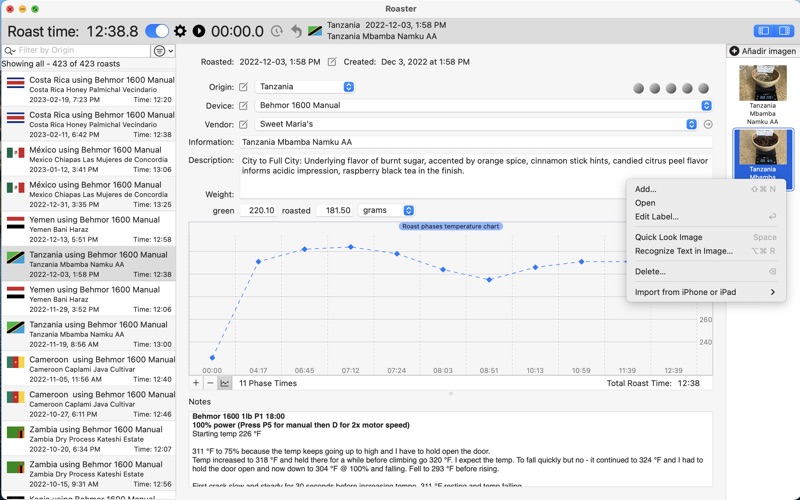The image size is (800, 500).
Task: Start the roast timer play button
Action: tap(199, 31)
